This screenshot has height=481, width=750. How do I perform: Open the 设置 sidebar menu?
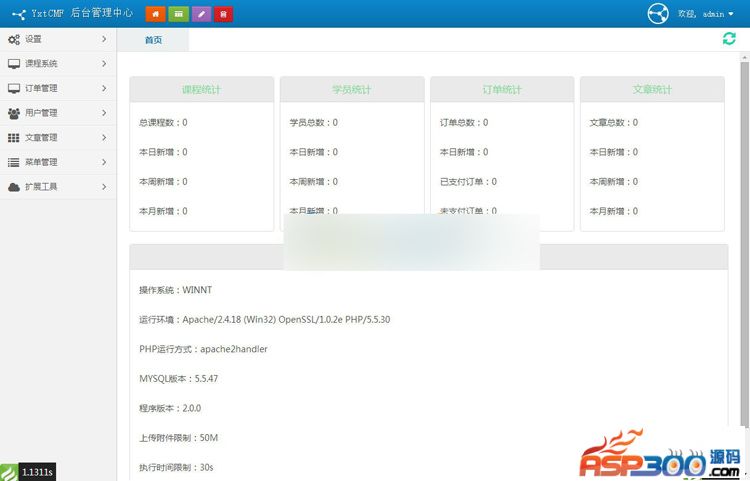(58, 39)
